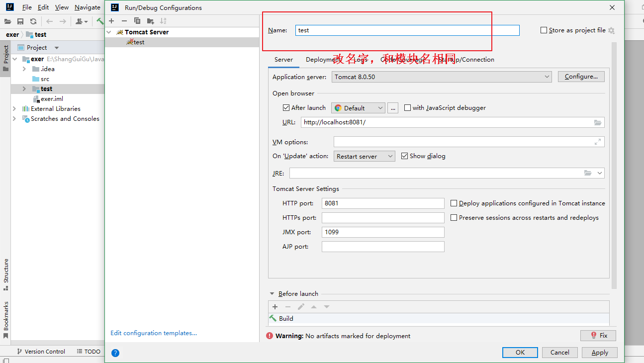Viewport: 644px width, 363px height.
Task: Open the File menu
Action: point(27,7)
